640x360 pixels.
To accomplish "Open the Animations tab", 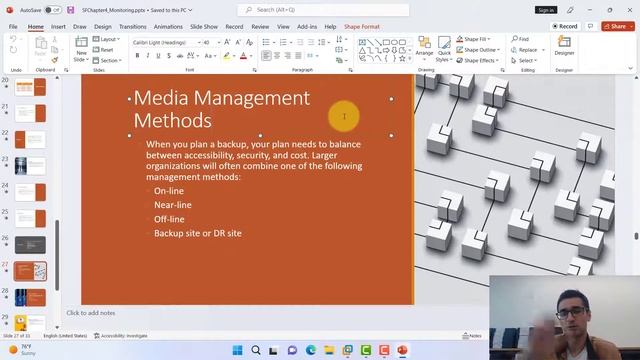I will click(x=168, y=27).
